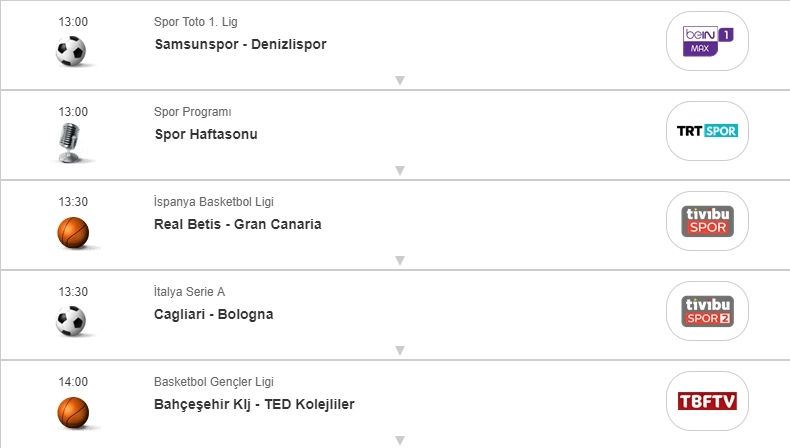Expand details under Spor Haftasonu
Image resolution: width=790 pixels, height=448 pixels.
pyautogui.click(x=399, y=171)
